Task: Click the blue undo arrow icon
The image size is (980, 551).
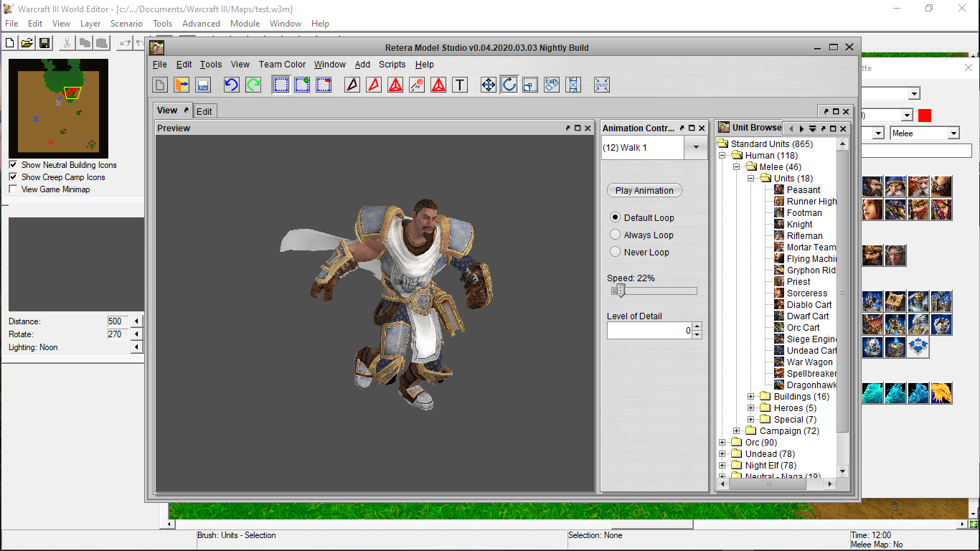Action: [231, 85]
